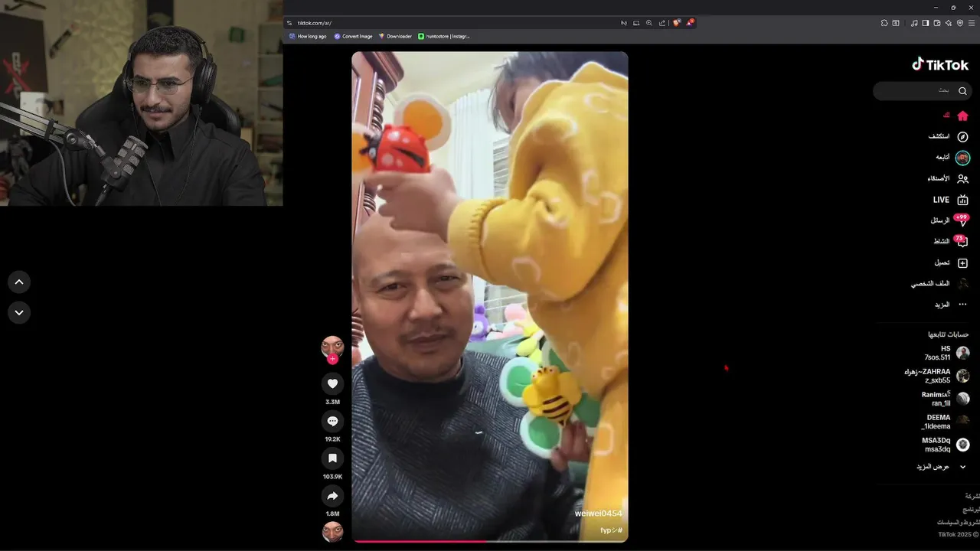Open the LIVE section icon
Screen dimensions: 980x551
click(962, 200)
